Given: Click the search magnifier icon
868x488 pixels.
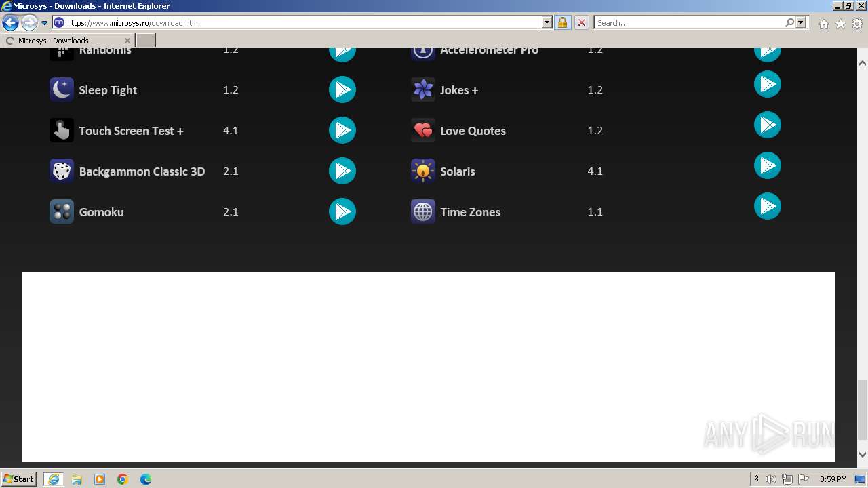Looking at the screenshot, I should pos(789,22).
